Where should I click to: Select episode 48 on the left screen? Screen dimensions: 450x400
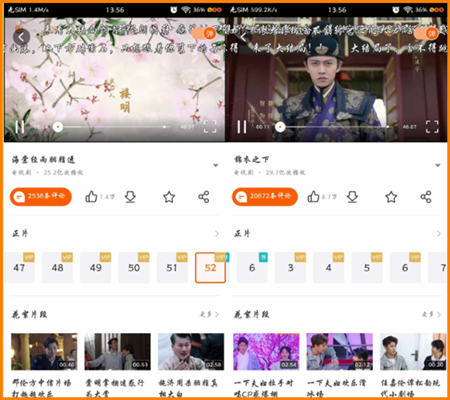coord(57,268)
